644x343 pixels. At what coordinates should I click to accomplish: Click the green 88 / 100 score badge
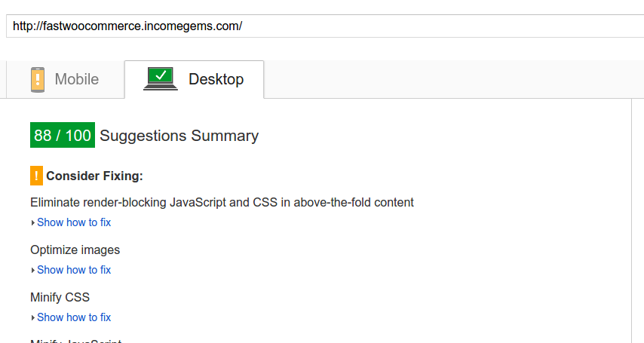click(x=63, y=135)
